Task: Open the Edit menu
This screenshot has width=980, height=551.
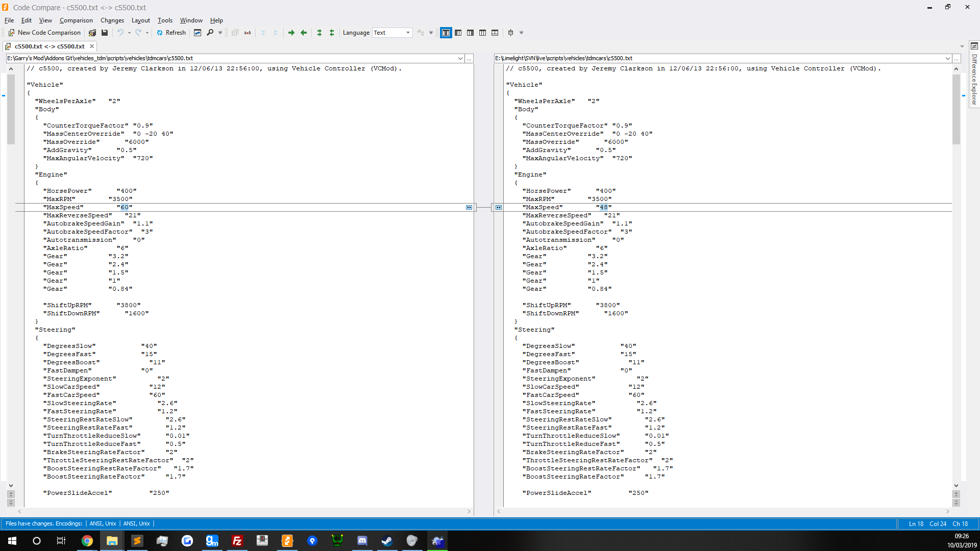Action: (26, 20)
